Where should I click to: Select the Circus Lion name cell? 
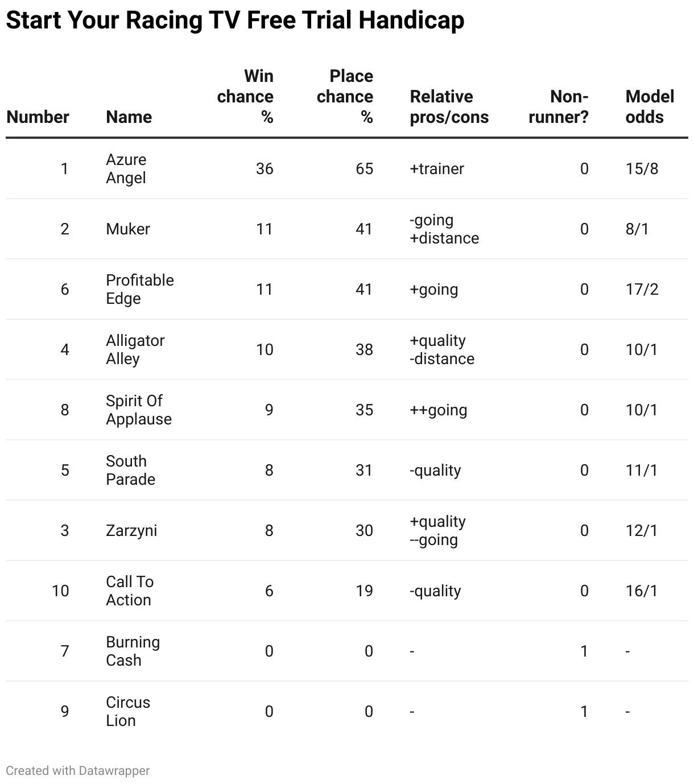click(128, 711)
